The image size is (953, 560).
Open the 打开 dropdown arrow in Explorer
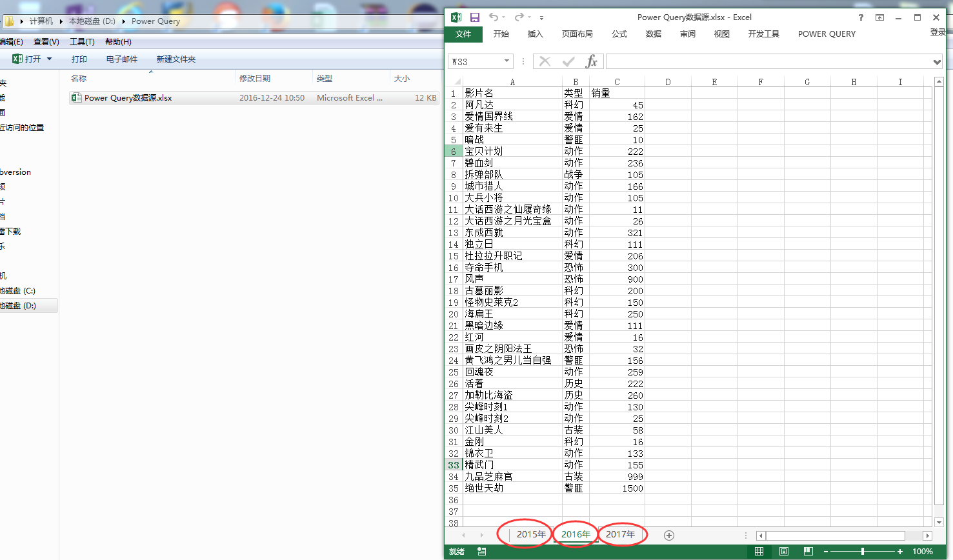point(50,59)
